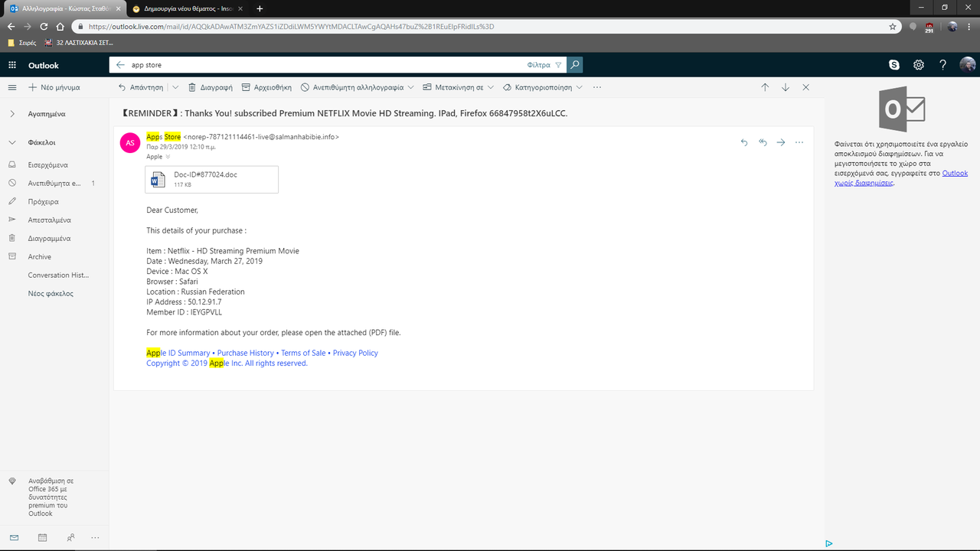Switch to Mail at bottom bar
Image resolution: width=980 pixels, height=551 pixels.
pos(15,537)
